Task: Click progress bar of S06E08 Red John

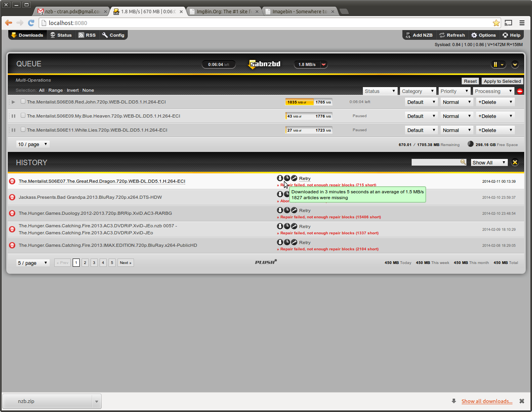Action: pos(309,102)
